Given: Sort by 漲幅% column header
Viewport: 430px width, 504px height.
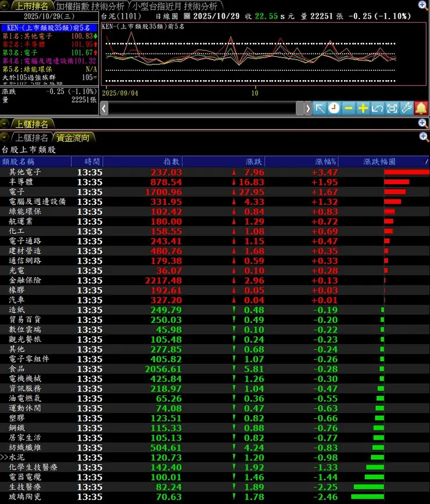Looking at the screenshot, I should (x=301, y=161).
